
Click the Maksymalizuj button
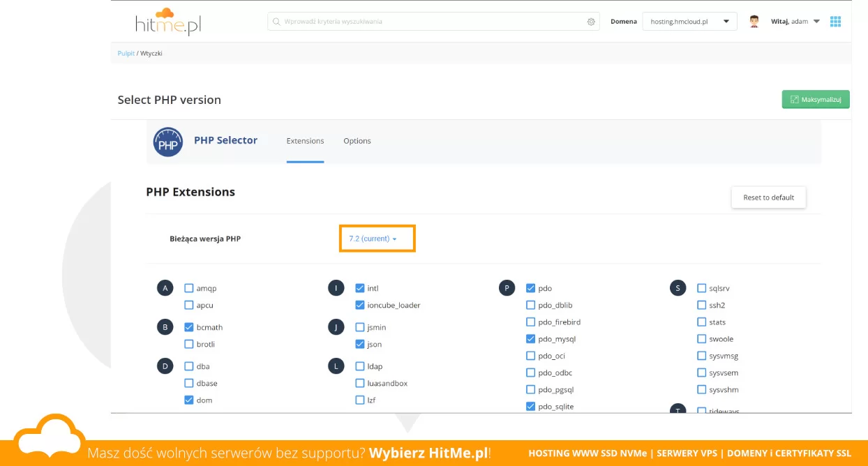coord(816,100)
